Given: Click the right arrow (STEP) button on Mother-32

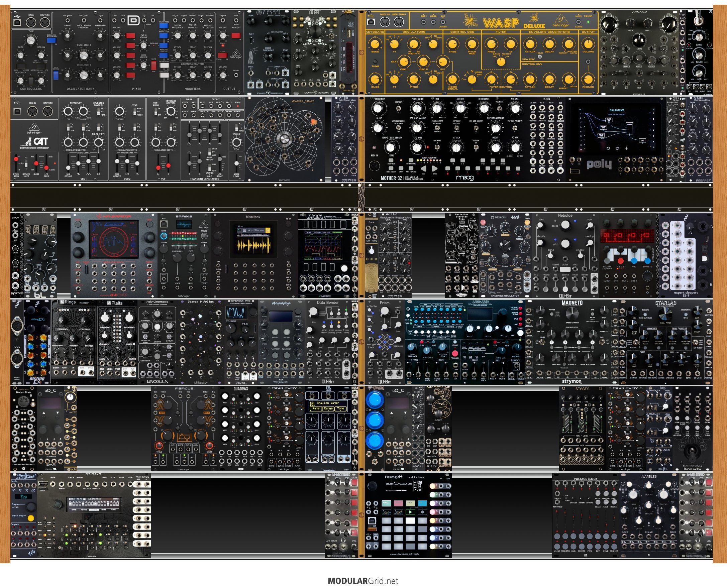Looking at the screenshot, I should (x=435, y=168).
